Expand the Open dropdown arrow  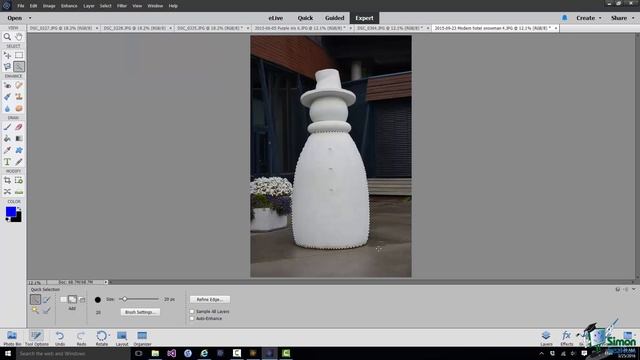pos(30,18)
